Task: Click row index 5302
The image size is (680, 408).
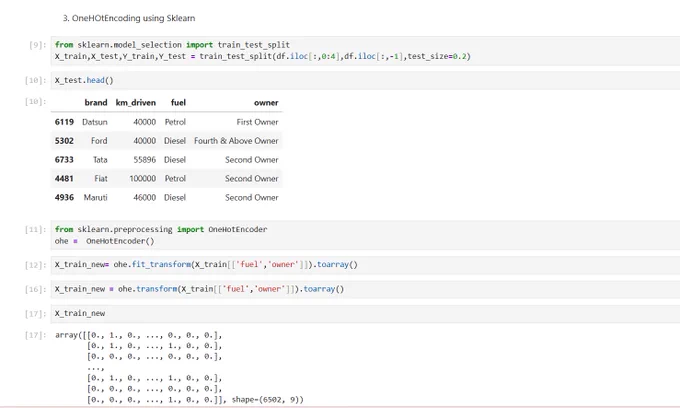Action: tap(64, 141)
